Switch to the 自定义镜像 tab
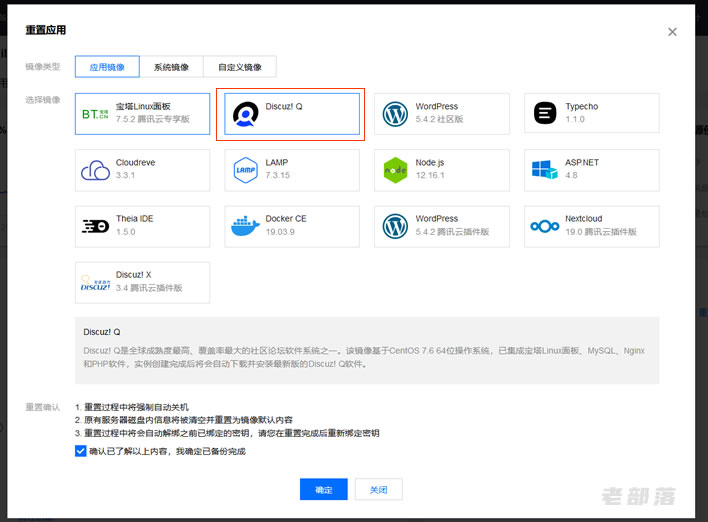Screen dimensions: 708x522 click(240, 67)
